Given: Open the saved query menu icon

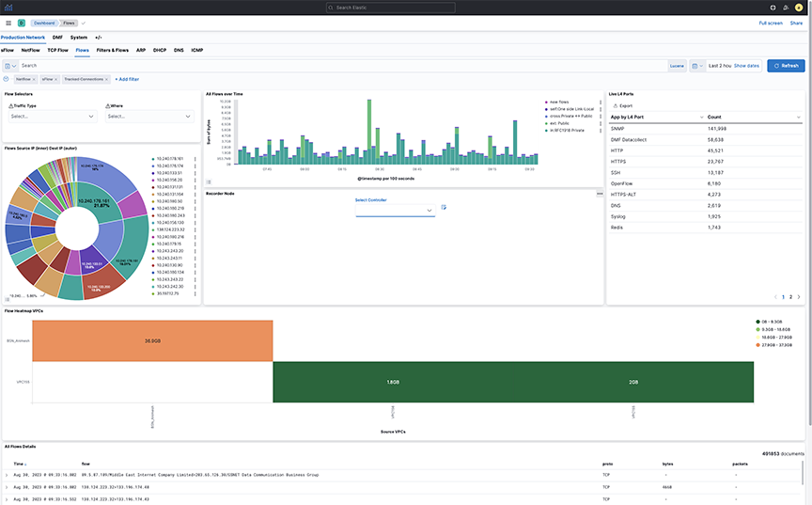Looking at the screenshot, I should [x=9, y=66].
